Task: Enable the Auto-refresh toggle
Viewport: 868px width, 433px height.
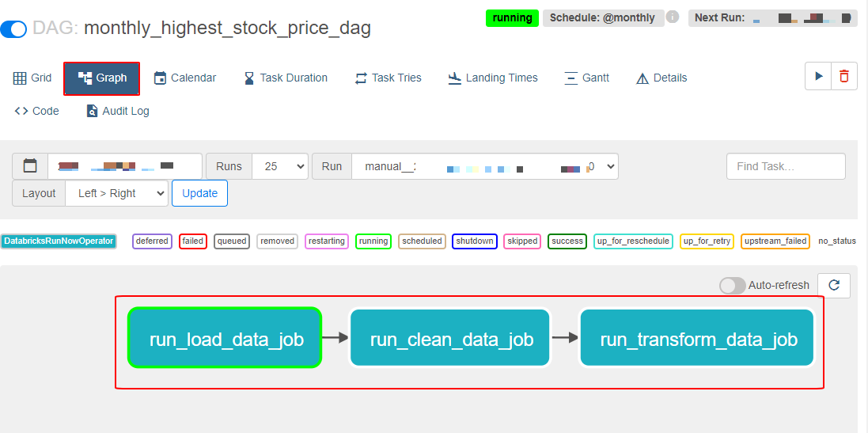Action: click(733, 285)
